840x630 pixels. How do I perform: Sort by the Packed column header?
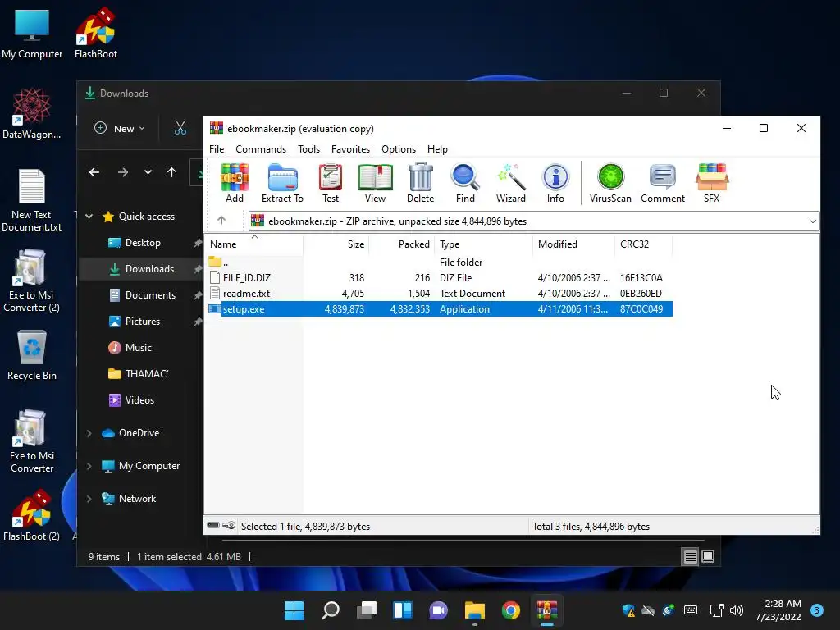tap(402, 244)
